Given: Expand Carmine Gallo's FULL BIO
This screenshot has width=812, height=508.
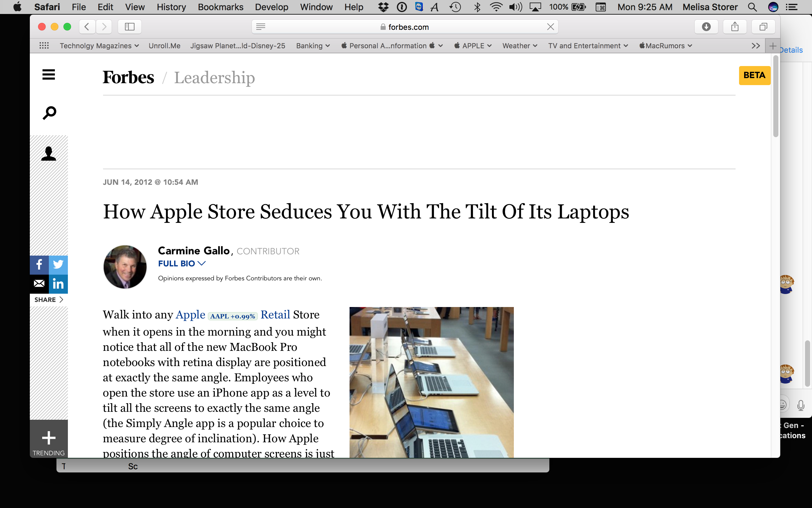Looking at the screenshot, I should pos(182,264).
